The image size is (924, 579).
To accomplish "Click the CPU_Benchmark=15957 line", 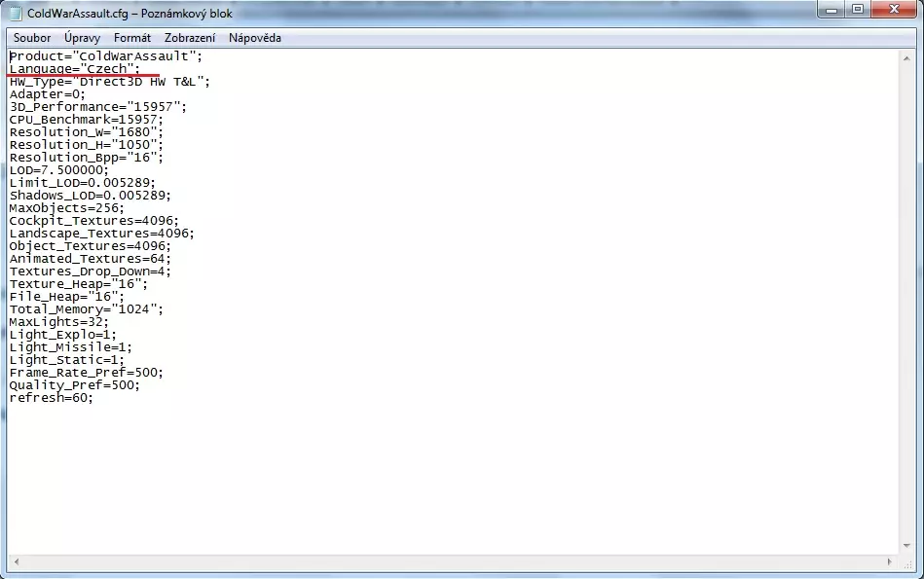I will tap(86, 120).
